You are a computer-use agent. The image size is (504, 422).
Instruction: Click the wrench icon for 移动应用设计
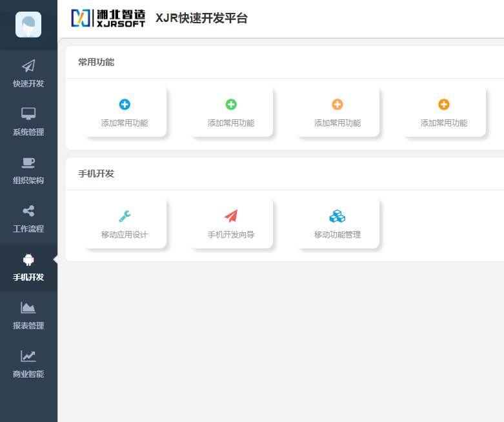pyautogui.click(x=125, y=216)
